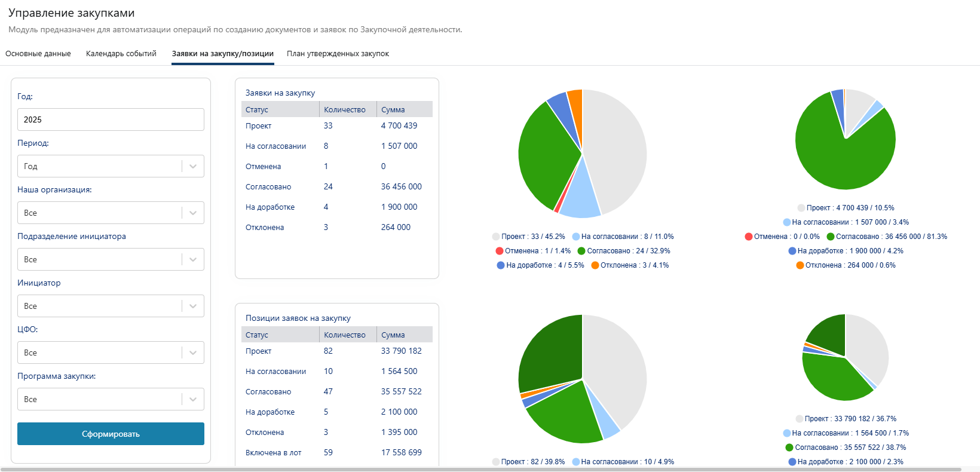Click the grey marker of "Проект : 33 790 182 / 36.7%"
Screen dimensions: 980x472
click(x=800, y=419)
